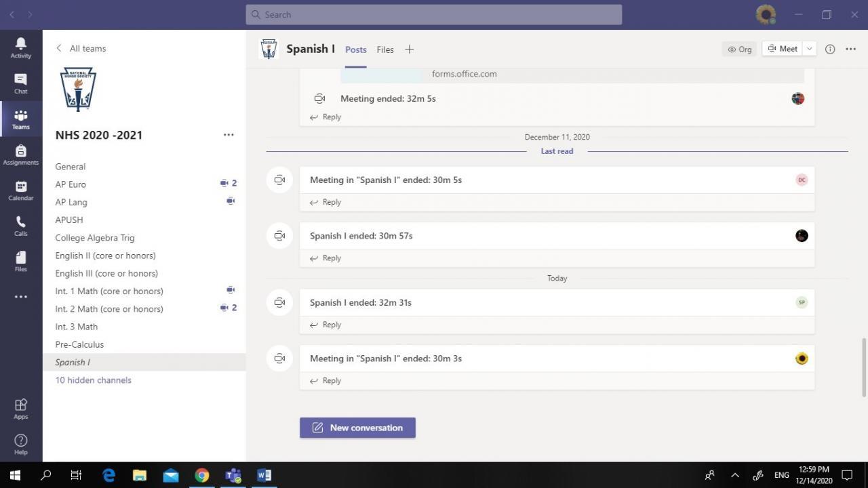Start a meeting with Meet button
Image resolution: width=868 pixels, height=488 pixels.
[783, 49]
